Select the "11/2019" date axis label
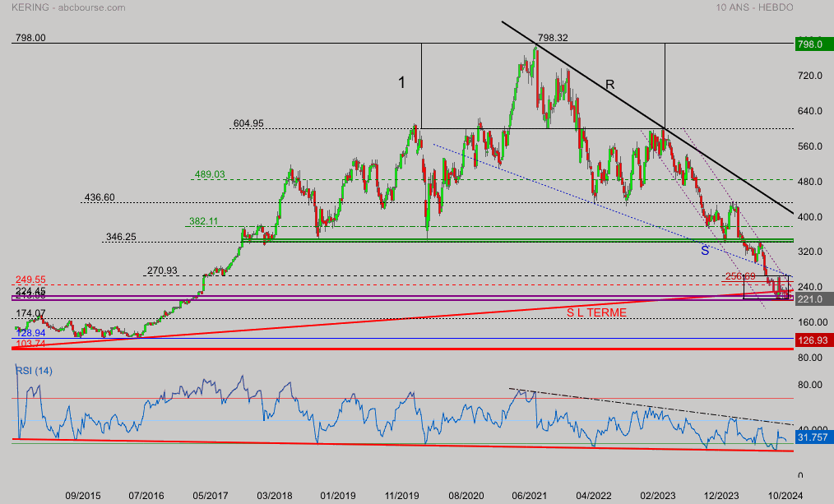Viewport: 834px width, 504px height. [401, 496]
